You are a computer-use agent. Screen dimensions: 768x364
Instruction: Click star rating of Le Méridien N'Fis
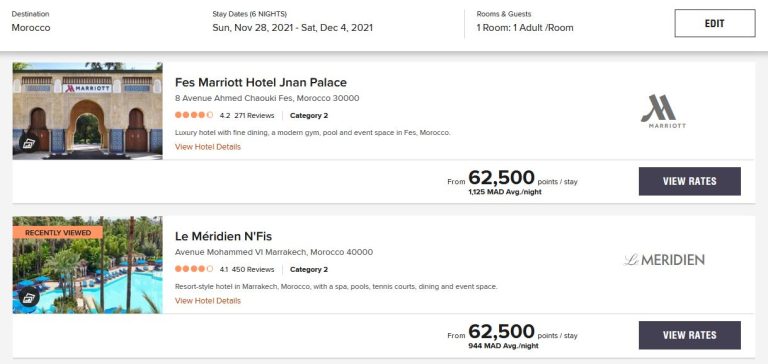tap(194, 269)
